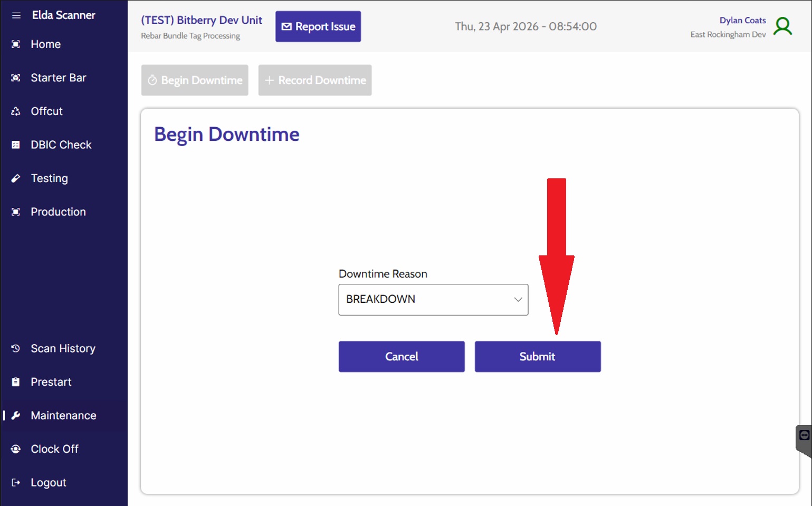Go to Starter Bar page
Image resolution: width=812 pixels, height=506 pixels.
pos(64,78)
